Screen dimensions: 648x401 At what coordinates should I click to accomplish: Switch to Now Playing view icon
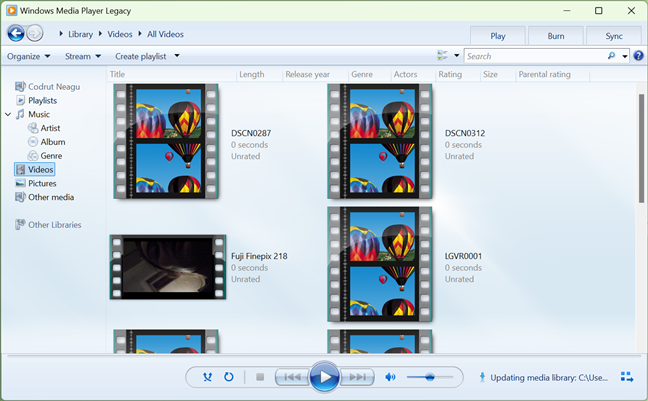pos(627,377)
